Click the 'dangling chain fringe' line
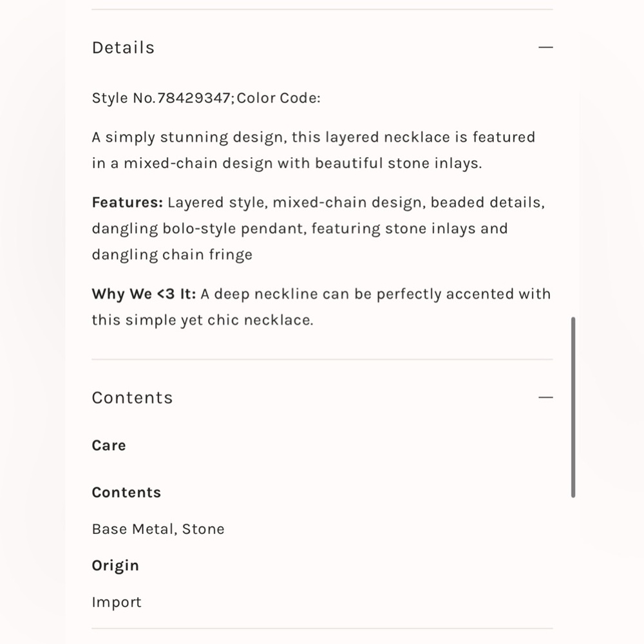 click(x=172, y=255)
